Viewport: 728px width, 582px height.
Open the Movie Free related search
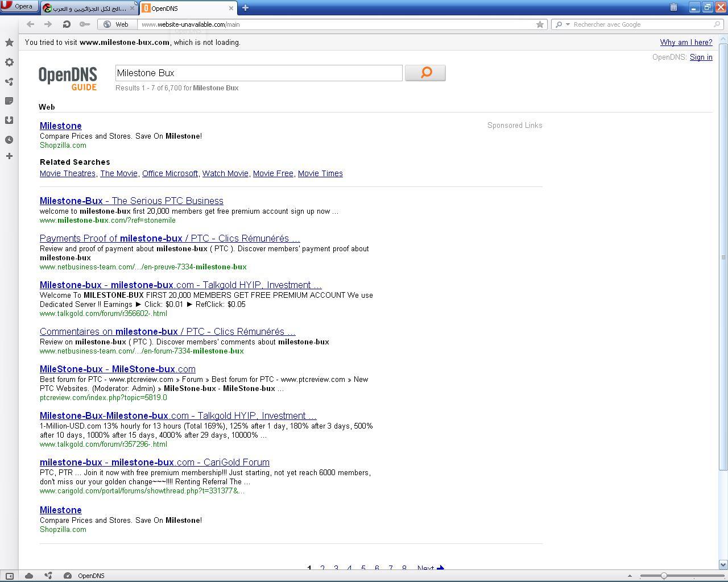click(273, 173)
